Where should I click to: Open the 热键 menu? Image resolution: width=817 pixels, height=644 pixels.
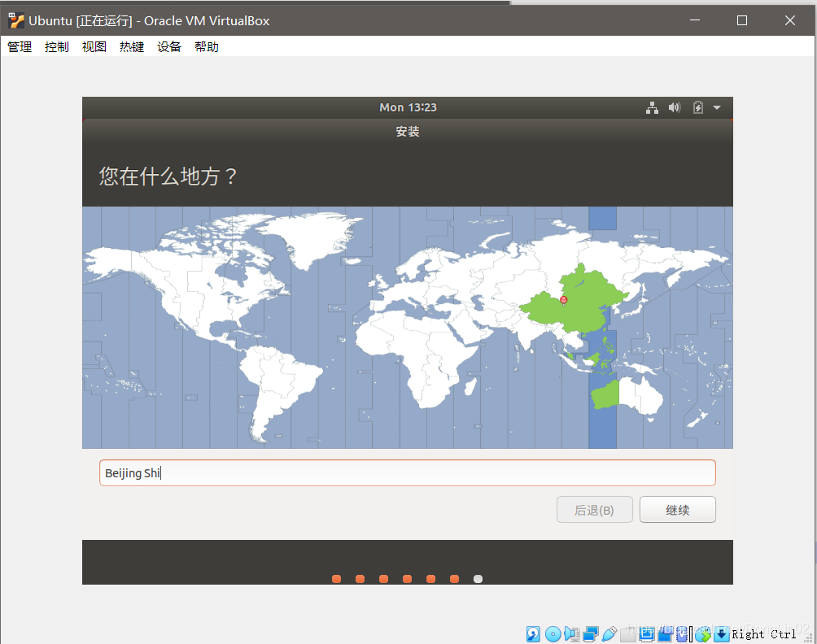tap(132, 47)
